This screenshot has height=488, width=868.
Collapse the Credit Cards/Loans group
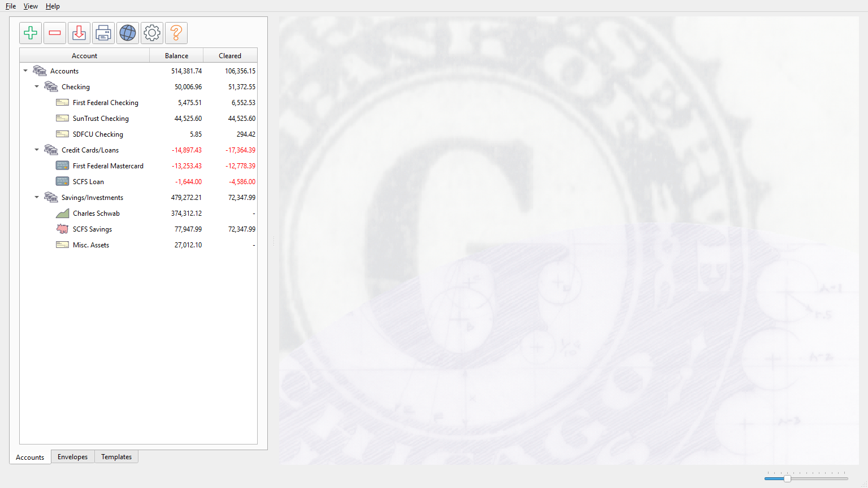pos(37,150)
